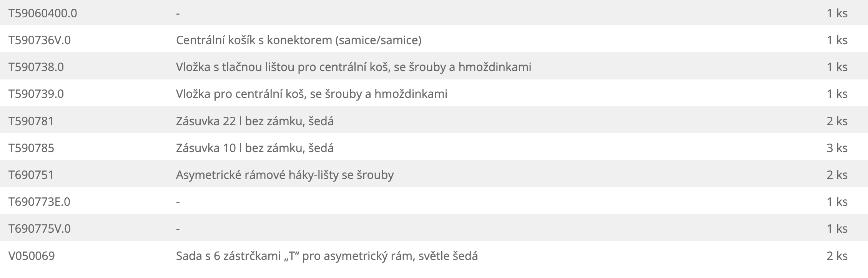Viewport: 868px width, 278px height.
Task: Click the V050069 part number
Action: pyautogui.click(x=32, y=256)
